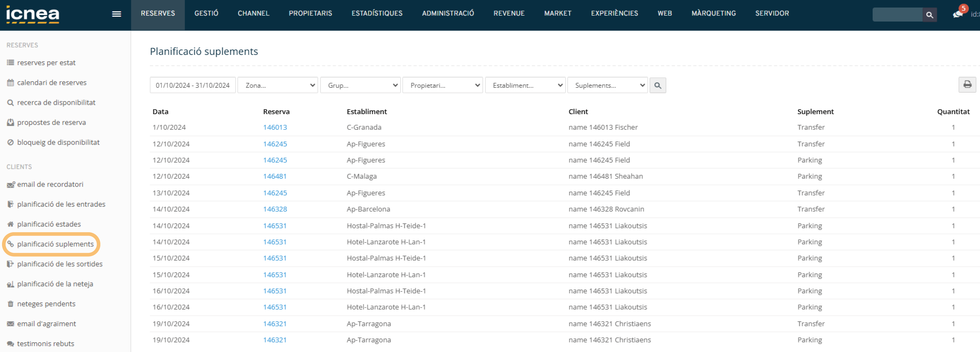Open the ESTADÍSTIQUES menu

click(377, 13)
